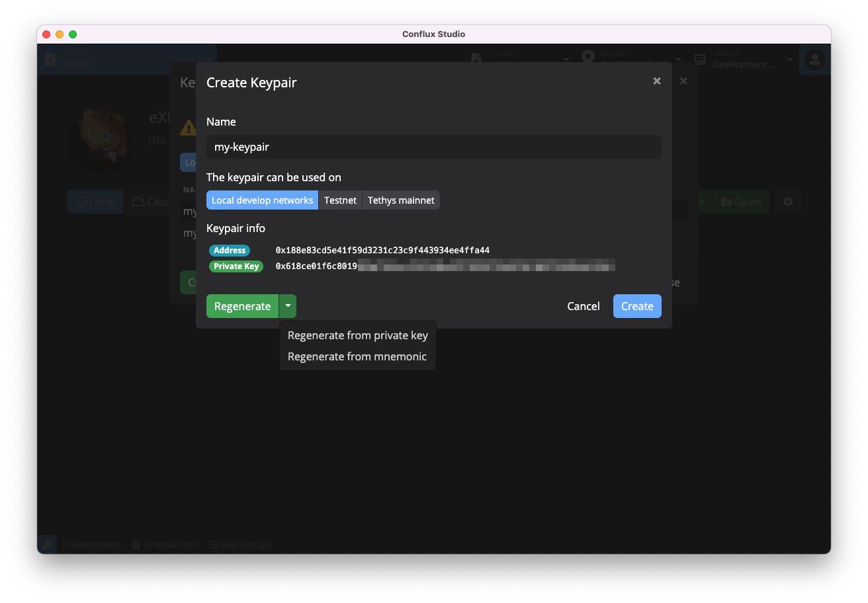The height and width of the screenshot is (603, 868).
Task: Open the Network Development dropdown arrow
Action: coord(790,60)
